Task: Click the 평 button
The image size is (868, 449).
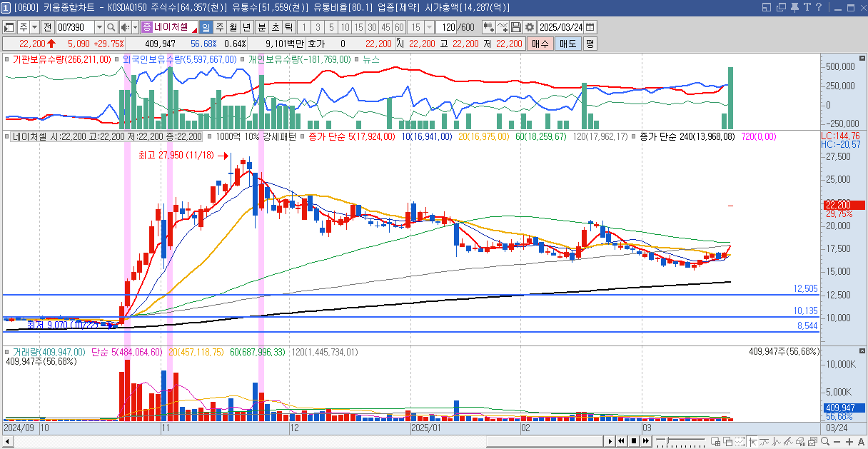Action: pyautogui.click(x=590, y=44)
